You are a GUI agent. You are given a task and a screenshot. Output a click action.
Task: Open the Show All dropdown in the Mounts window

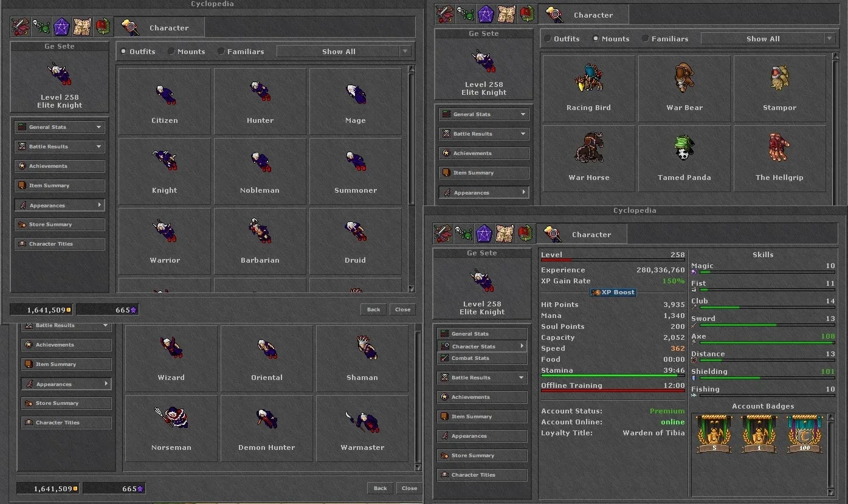pos(768,39)
